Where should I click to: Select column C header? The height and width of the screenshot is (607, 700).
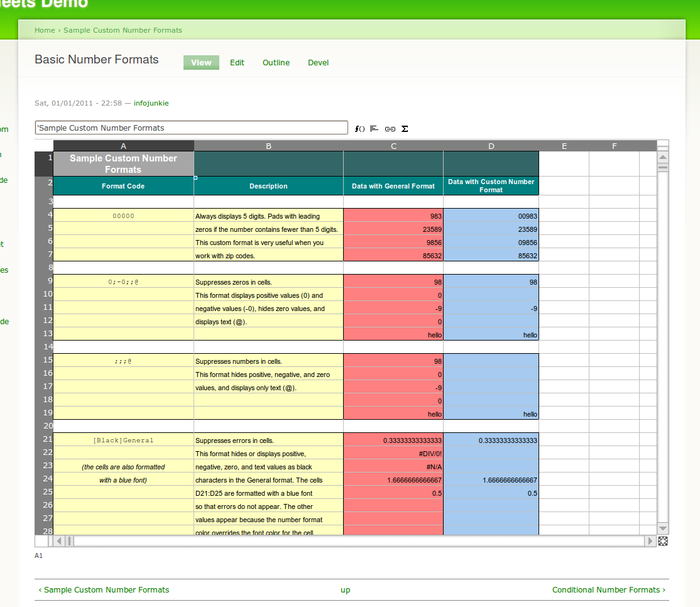coord(393,146)
